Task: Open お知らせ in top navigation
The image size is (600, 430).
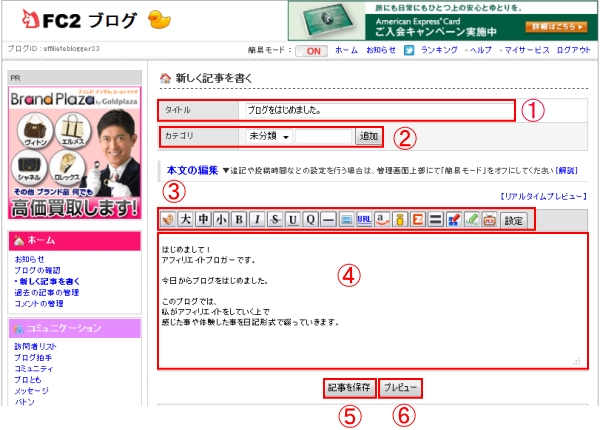Action: [381, 50]
